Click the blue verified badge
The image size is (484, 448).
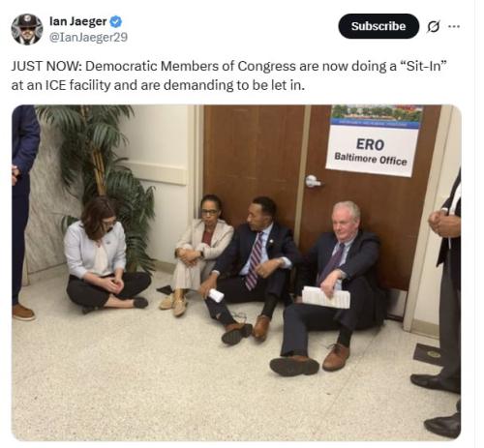(116, 22)
